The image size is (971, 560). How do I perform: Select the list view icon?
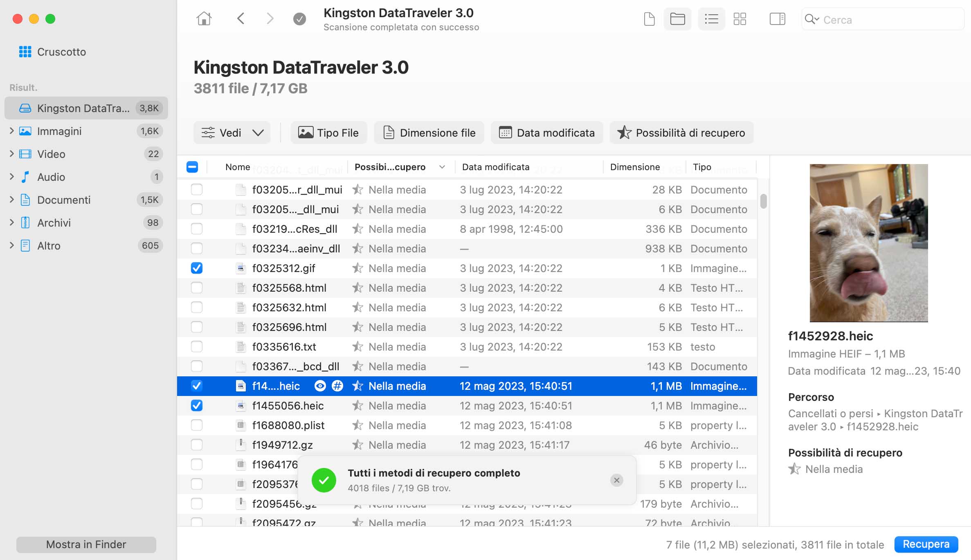coord(711,19)
